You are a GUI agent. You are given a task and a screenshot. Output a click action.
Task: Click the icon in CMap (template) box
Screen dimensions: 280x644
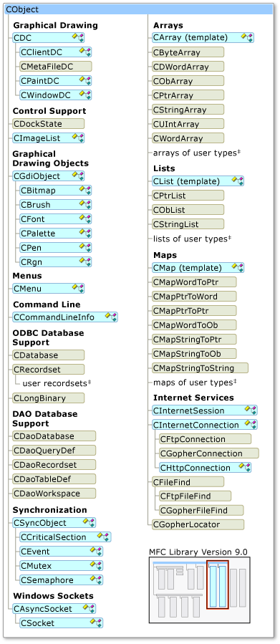(x=238, y=268)
